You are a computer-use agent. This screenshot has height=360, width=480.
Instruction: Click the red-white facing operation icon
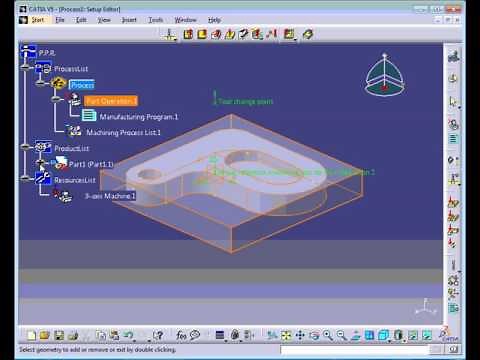[x=216, y=34]
